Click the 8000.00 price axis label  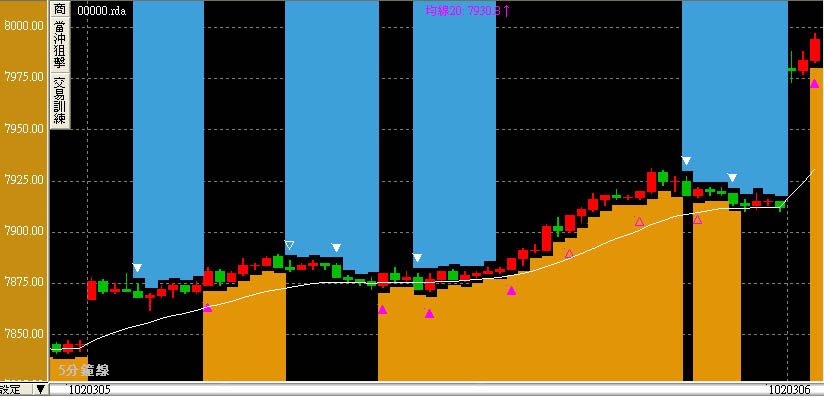[x=23, y=26]
